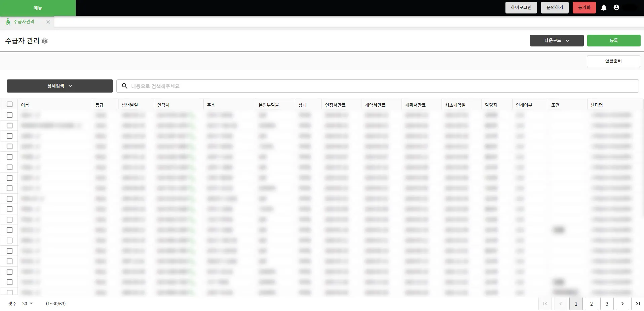Open the user account profile icon
The height and width of the screenshot is (311, 644).
[616, 7]
